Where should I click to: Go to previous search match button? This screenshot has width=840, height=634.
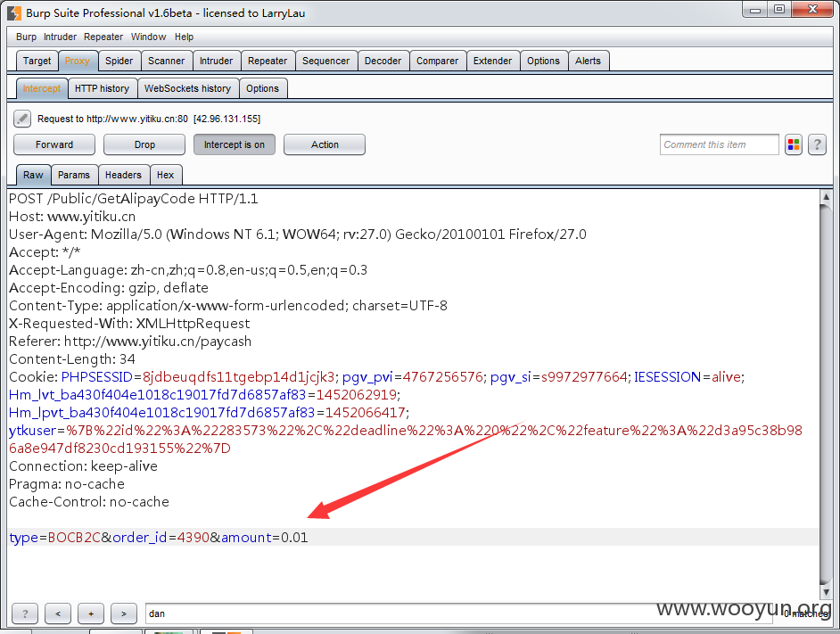pos(58,613)
